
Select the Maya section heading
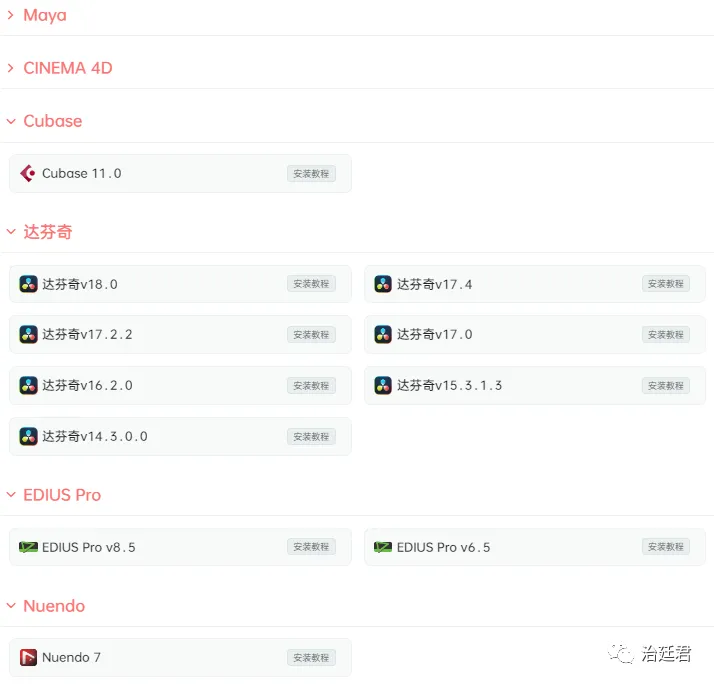45,15
